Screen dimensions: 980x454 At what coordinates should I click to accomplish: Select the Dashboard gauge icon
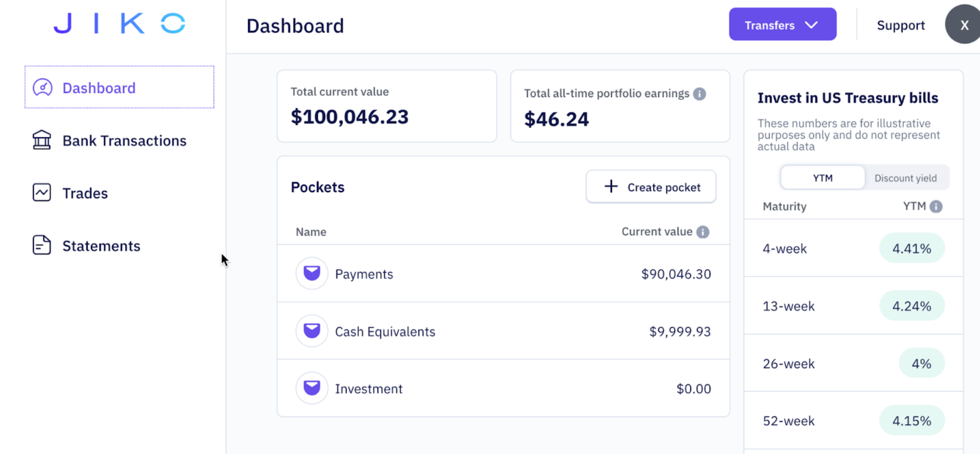pos(42,88)
